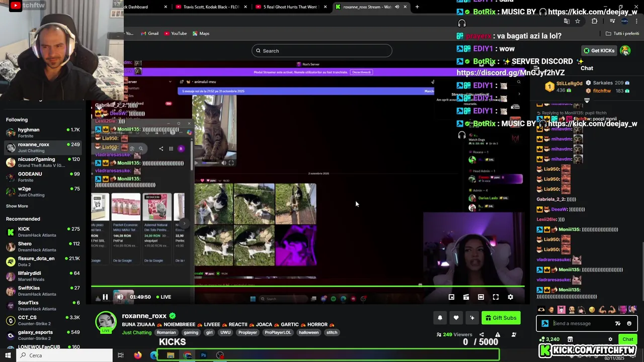Report the stream with the warning icon
The image size is (644, 362).
498,334
